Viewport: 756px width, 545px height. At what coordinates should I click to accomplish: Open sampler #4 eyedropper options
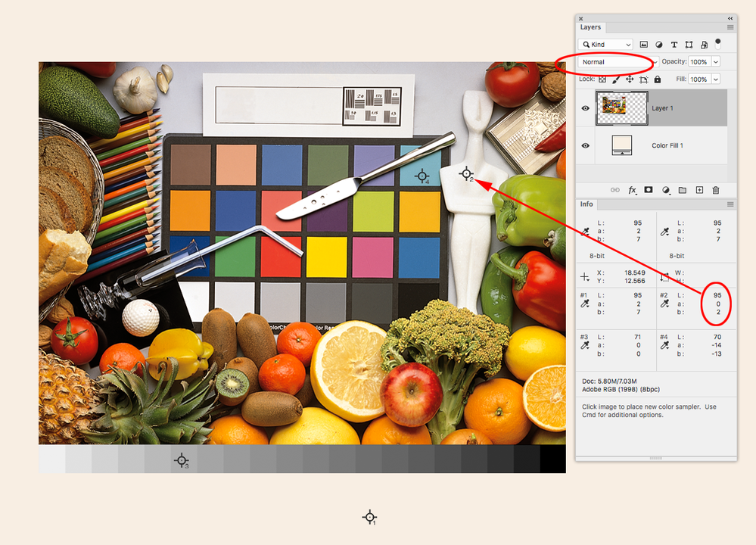point(665,345)
